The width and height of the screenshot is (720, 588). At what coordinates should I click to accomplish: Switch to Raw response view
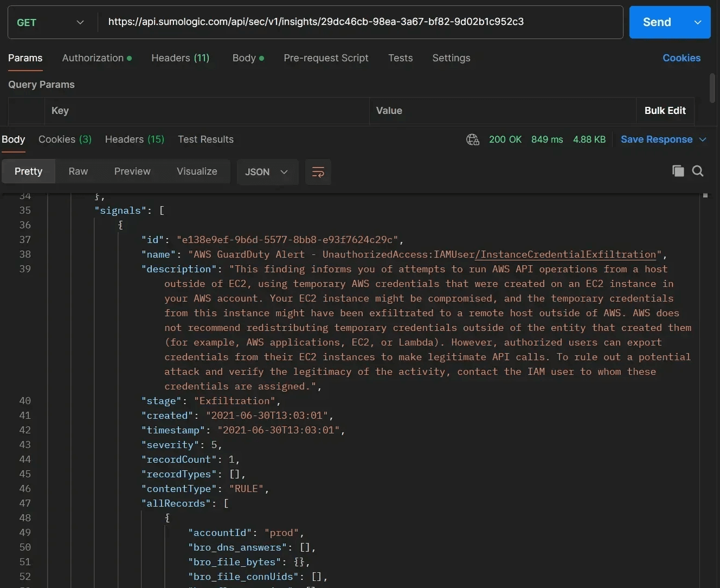78,171
